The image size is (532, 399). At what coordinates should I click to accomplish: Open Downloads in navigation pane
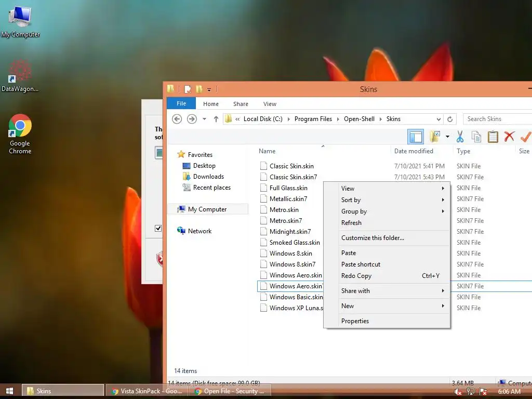point(203,177)
